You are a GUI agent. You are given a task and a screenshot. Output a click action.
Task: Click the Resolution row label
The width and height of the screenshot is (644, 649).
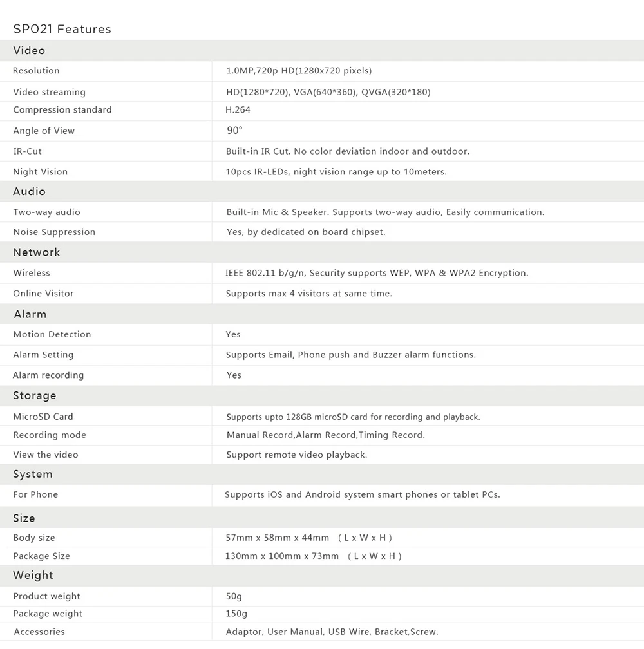point(36,71)
